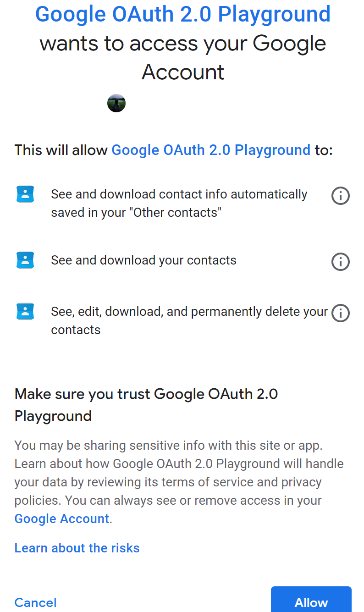Open "Learn about the risks" link
The width and height of the screenshot is (364, 612).
point(77,548)
